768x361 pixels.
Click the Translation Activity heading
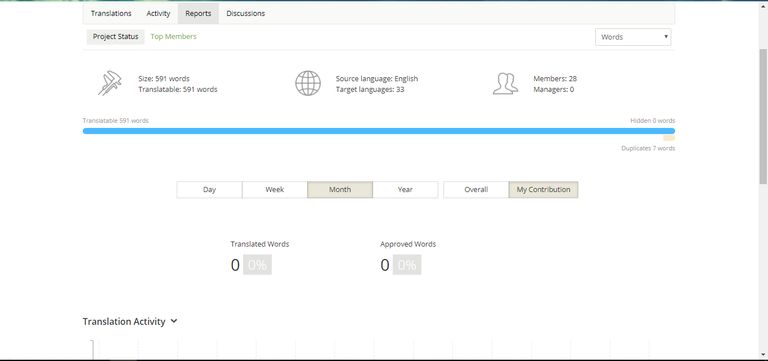tap(124, 322)
